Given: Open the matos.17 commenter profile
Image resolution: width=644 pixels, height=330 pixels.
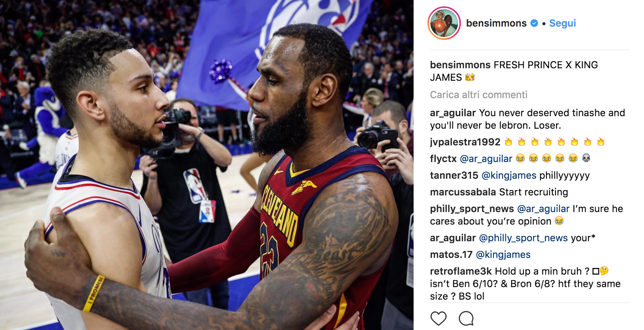Looking at the screenshot, I should 451,255.
